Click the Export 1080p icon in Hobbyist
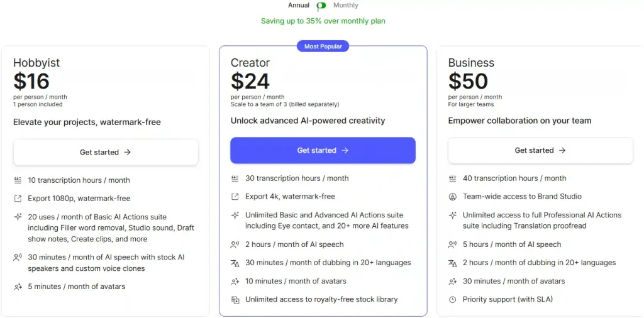Image resolution: width=644 pixels, height=318 pixels. (x=18, y=199)
